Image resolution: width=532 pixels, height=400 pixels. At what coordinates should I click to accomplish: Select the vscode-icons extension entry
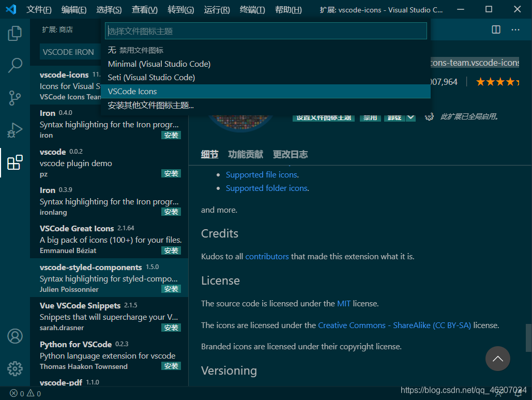70,85
